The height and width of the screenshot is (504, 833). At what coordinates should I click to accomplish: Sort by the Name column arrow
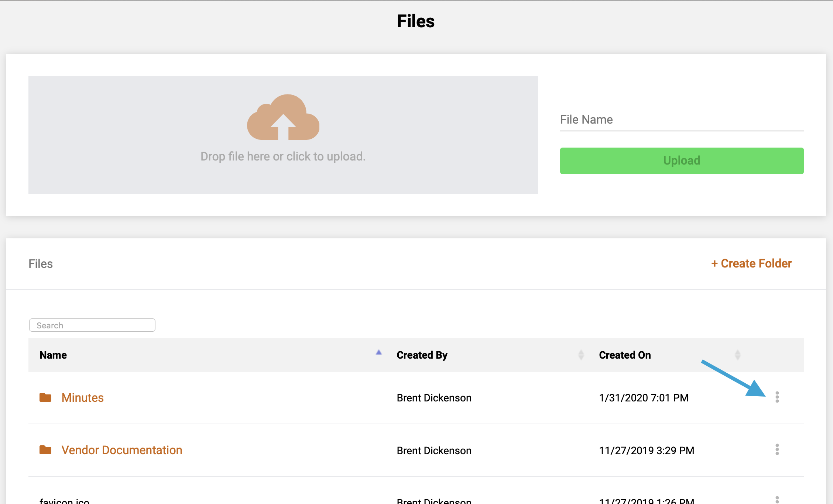379,352
